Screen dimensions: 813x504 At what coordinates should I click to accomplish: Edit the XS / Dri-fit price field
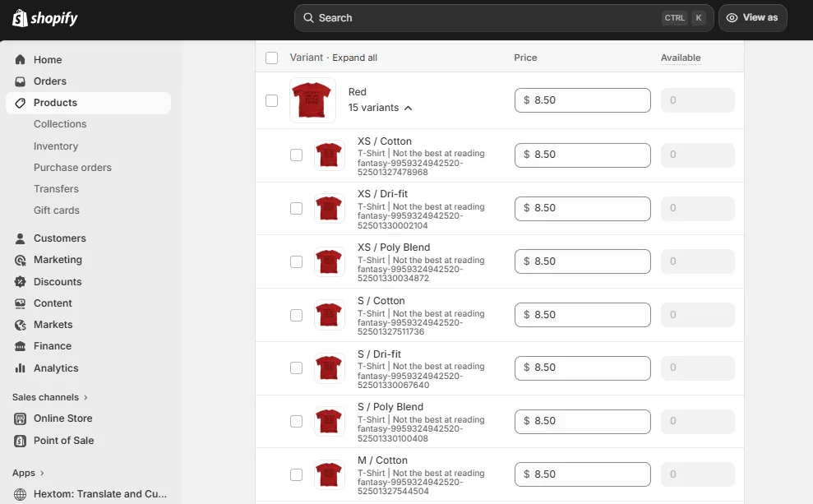click(583, 209)
